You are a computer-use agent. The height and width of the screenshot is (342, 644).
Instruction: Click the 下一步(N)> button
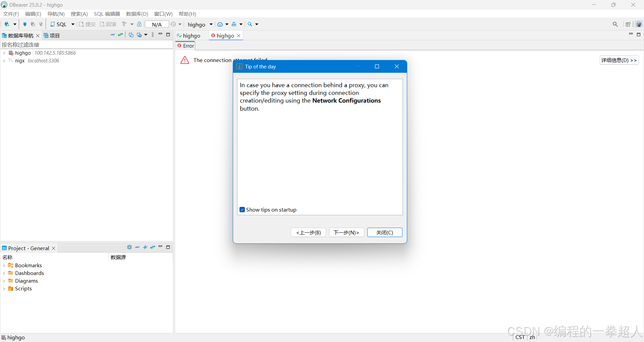pyautogui.click(x=346, y=232)
